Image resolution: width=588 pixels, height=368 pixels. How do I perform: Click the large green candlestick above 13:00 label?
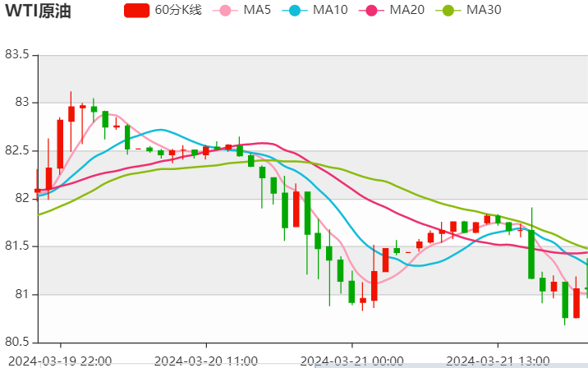(x=531, y=253)
